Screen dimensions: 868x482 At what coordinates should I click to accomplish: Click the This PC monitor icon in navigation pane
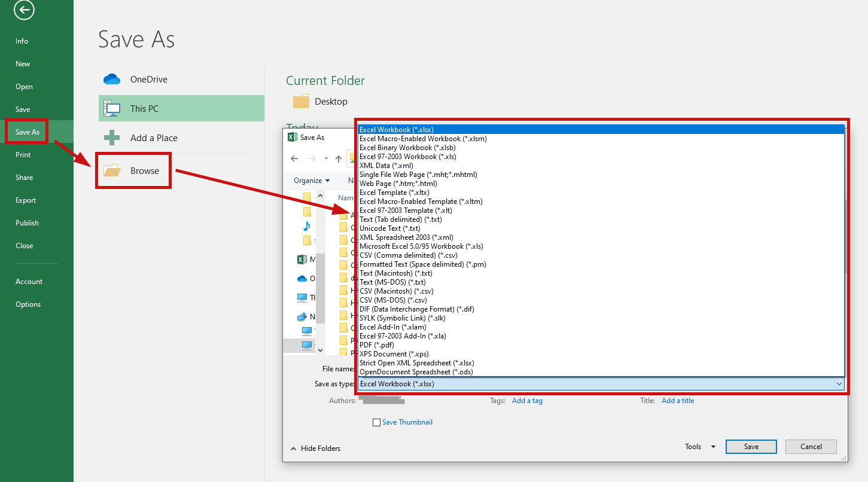[x=302, y=297]
